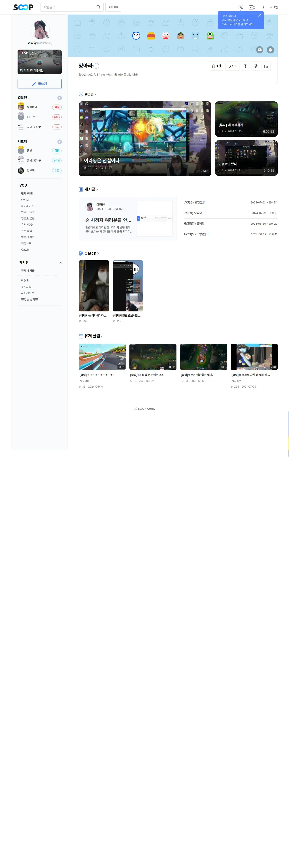Select 하이라이트 in sidebar menu

pyautogui.click(x=27, y=206)
